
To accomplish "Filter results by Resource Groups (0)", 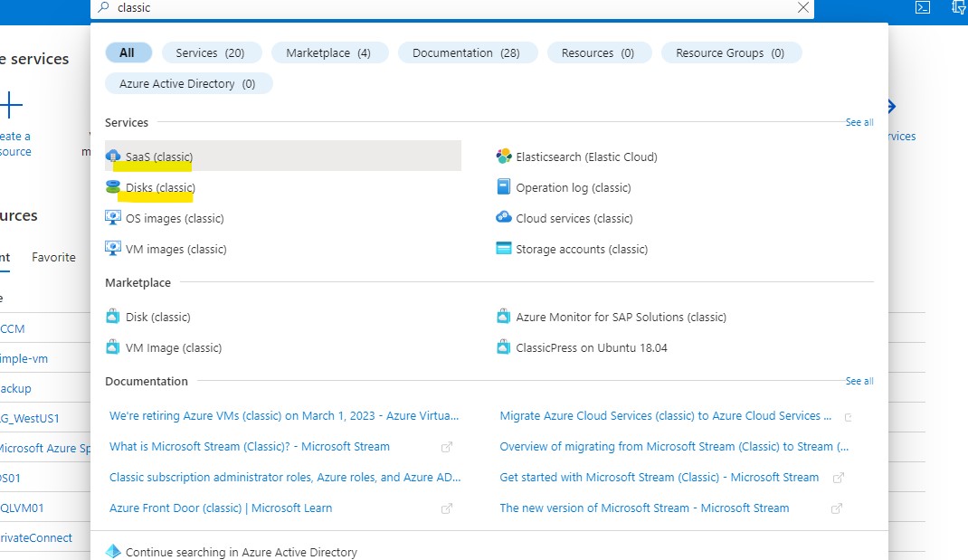I will (x=731, y=52).
